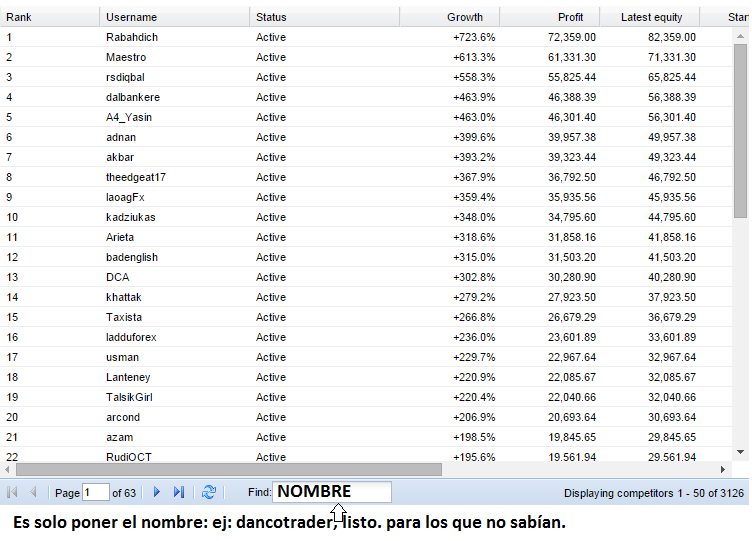Image resolution: width=752 pixels, height=541 pixels.
Task: Click the Latest equity column header
Action: (650, 17)
